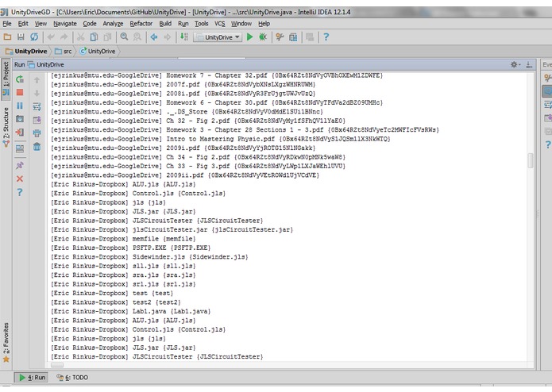Click UnityDrive class breadcrumb in navigation bar
The height and width of the screenshot is (392, 552).
pyautogui.click(x=98, y=52)
